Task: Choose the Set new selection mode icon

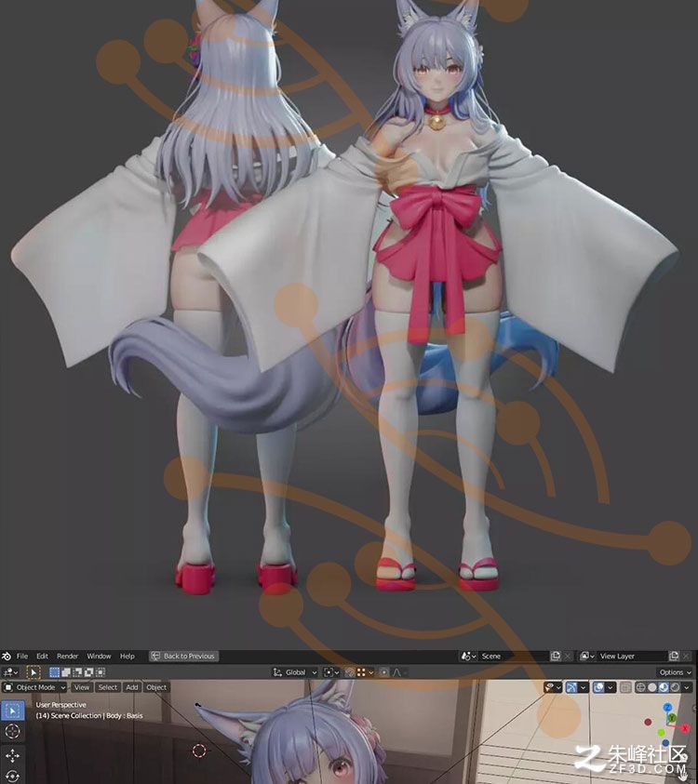Action: pyautogui.click(x=55, y=672)
